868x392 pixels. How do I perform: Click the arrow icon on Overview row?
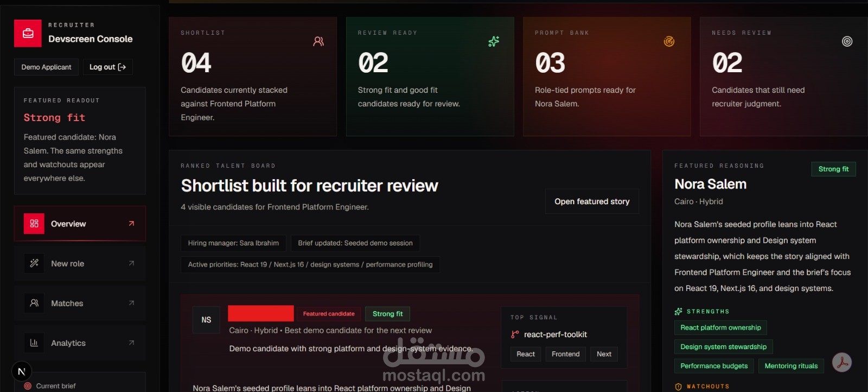(131, 224)
